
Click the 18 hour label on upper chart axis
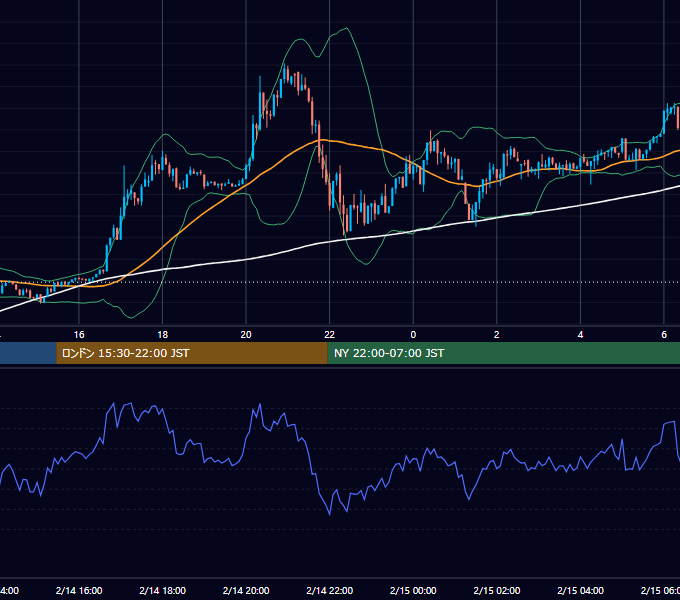coord(163,335)
